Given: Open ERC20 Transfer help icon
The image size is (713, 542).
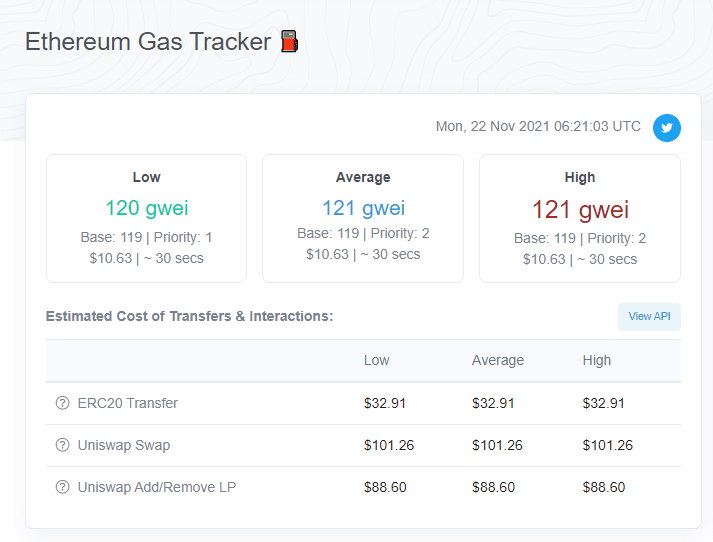Looking at the screenshot, I should (62, 403).
